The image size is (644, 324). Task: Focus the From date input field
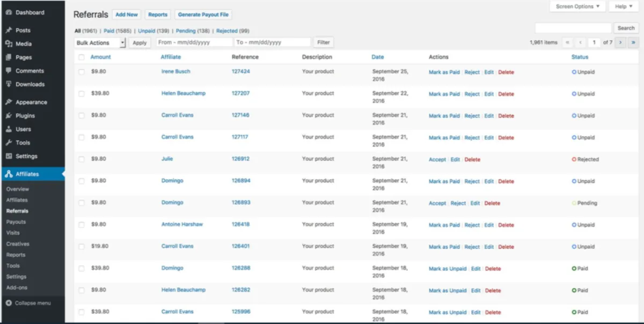point(194,42)
